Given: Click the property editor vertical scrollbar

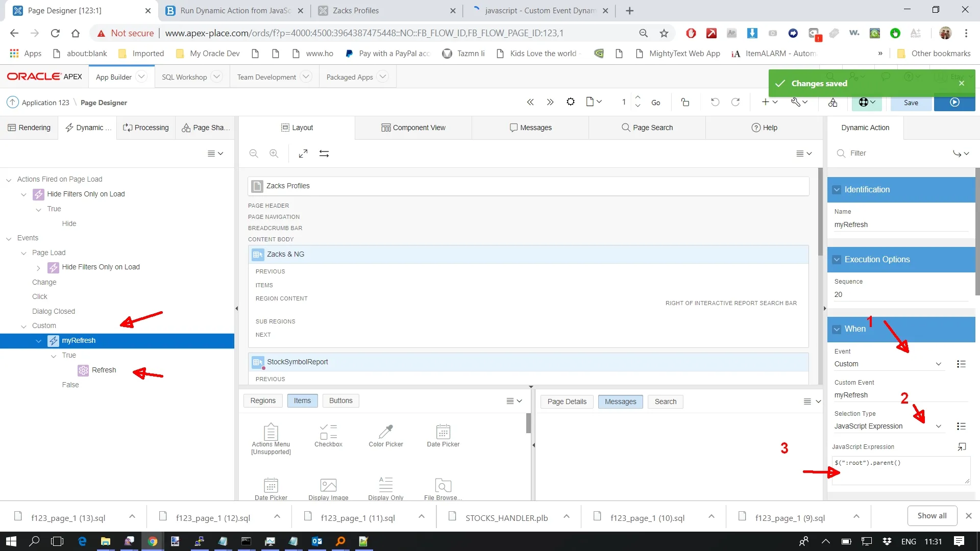Looking at the screenshot, I should point(976,230).
